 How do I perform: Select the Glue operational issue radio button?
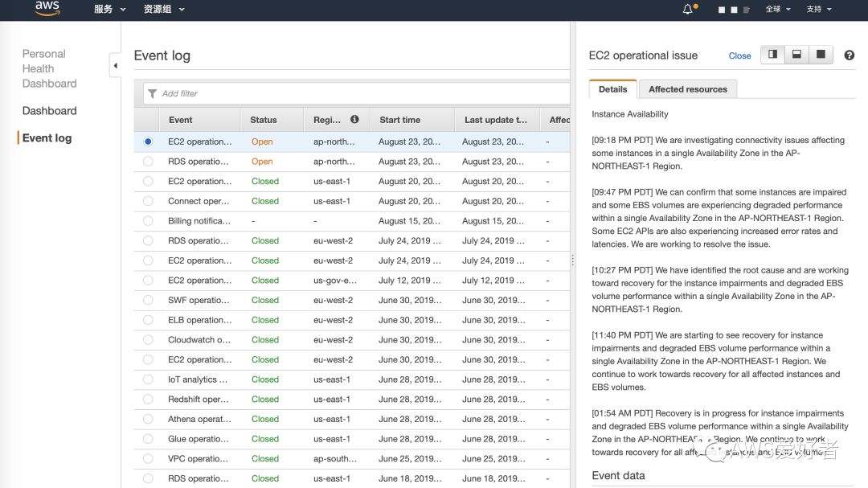tap(148, 439)
